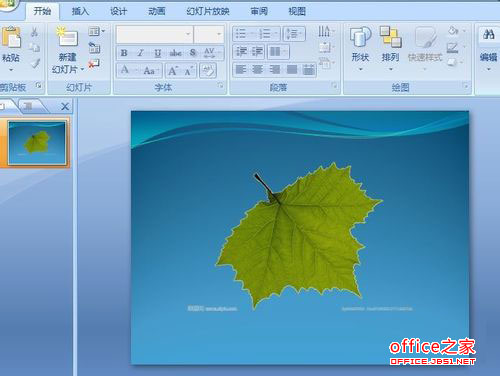Click the Clear Formatting eraser icon
This screenshot has height=376, width=500.
coord(208,70)
